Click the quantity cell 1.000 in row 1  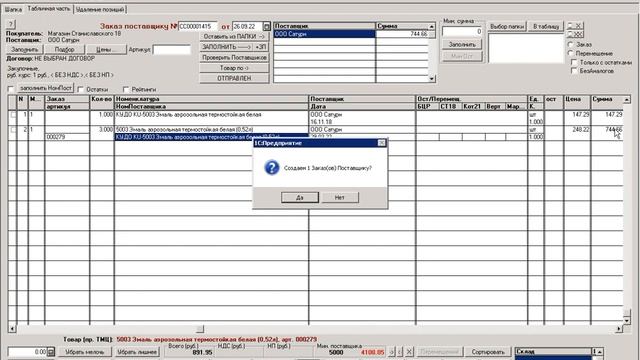(102, 115)
